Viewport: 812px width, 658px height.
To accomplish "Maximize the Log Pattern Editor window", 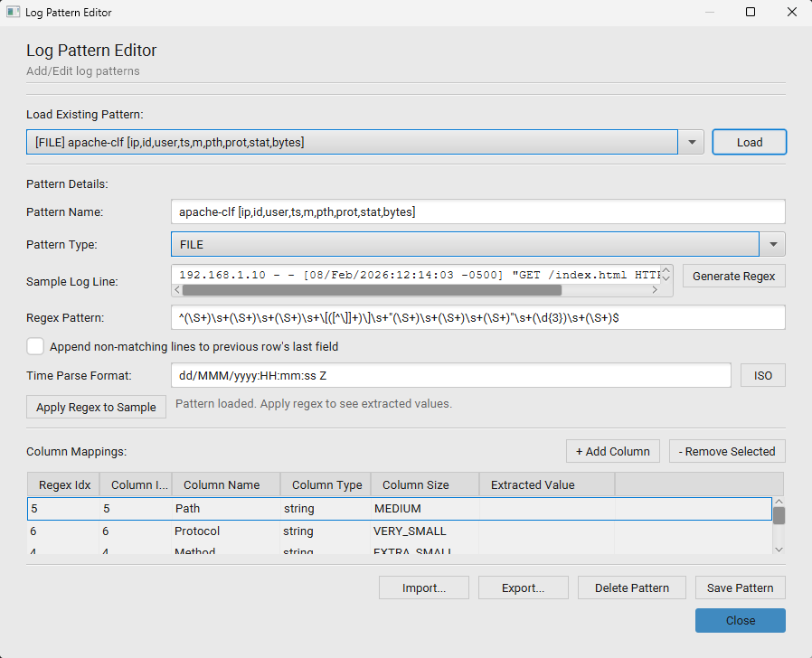I will click(751, 12).
